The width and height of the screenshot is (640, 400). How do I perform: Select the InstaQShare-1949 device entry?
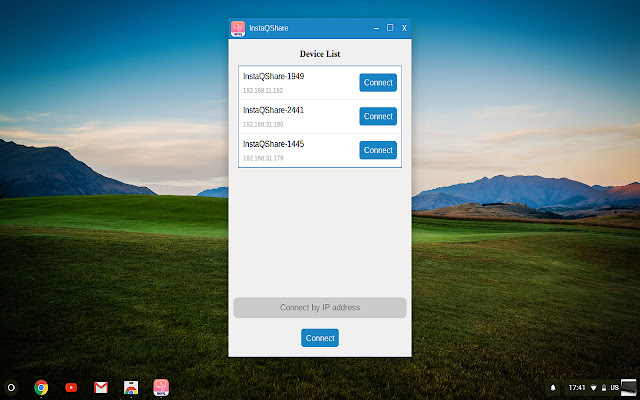(x=290, y=83)
